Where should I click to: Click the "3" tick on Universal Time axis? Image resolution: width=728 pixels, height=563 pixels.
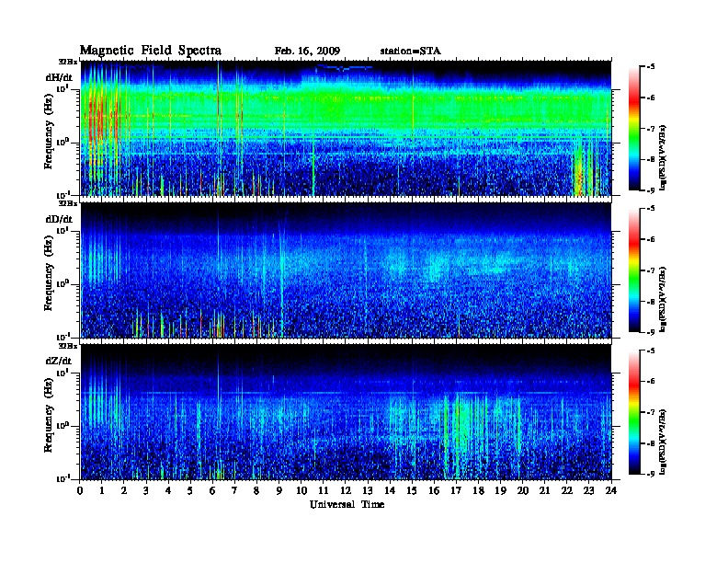(147, 490)
